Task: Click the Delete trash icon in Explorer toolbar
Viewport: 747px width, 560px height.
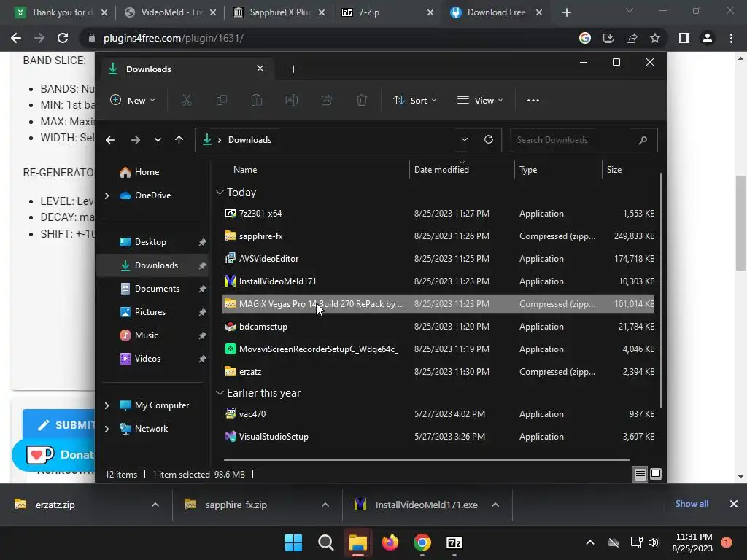Action: (362, 100)
